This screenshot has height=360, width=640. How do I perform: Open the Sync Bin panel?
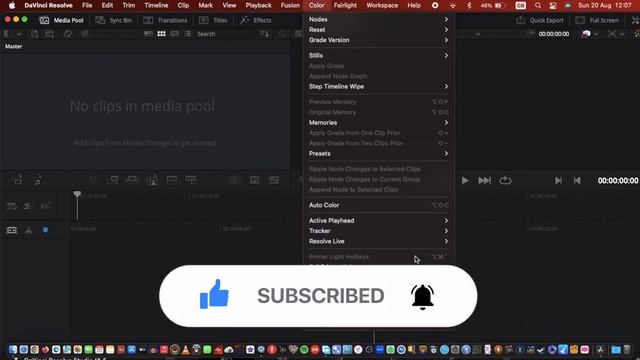(113, 20)
